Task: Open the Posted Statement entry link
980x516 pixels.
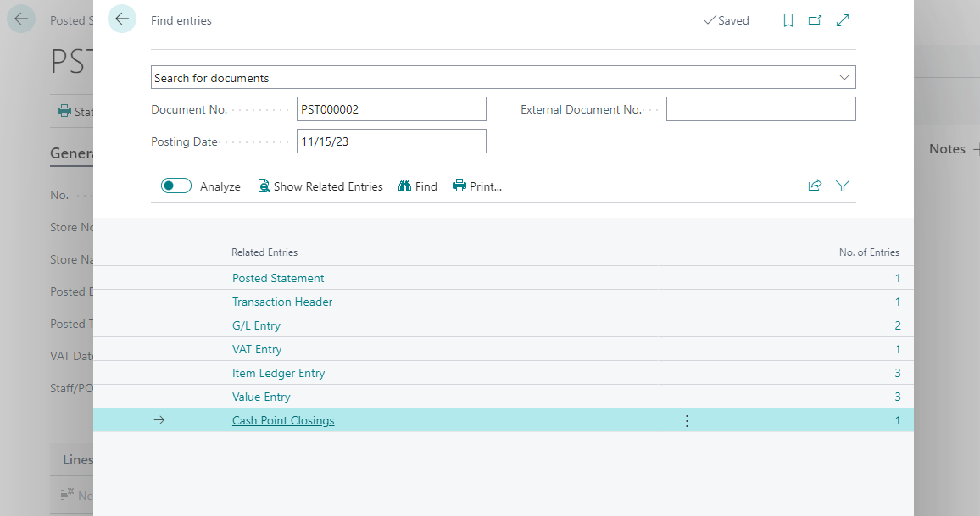Action: (x=278, y=278)
